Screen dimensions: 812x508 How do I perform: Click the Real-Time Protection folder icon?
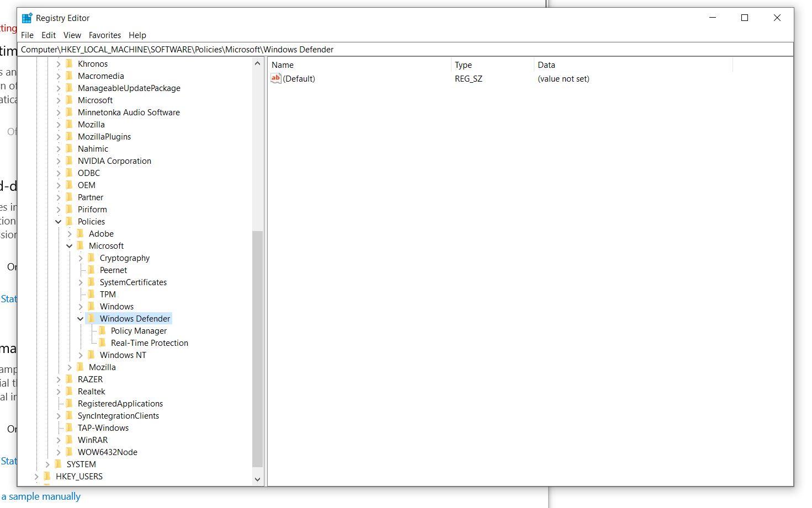[x=102, y=343]
